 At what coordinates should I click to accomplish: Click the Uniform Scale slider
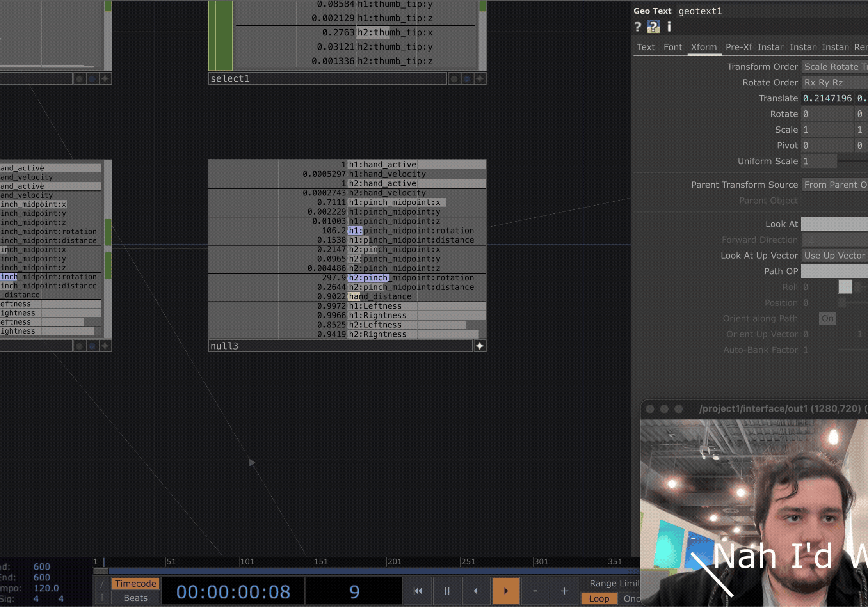coord(852,161)
